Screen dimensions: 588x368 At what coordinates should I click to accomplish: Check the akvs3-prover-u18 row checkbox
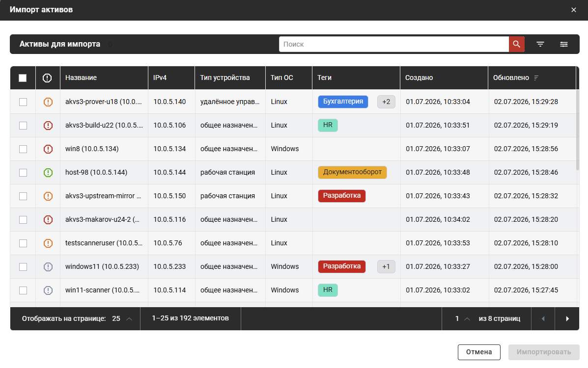pos(23,102)
